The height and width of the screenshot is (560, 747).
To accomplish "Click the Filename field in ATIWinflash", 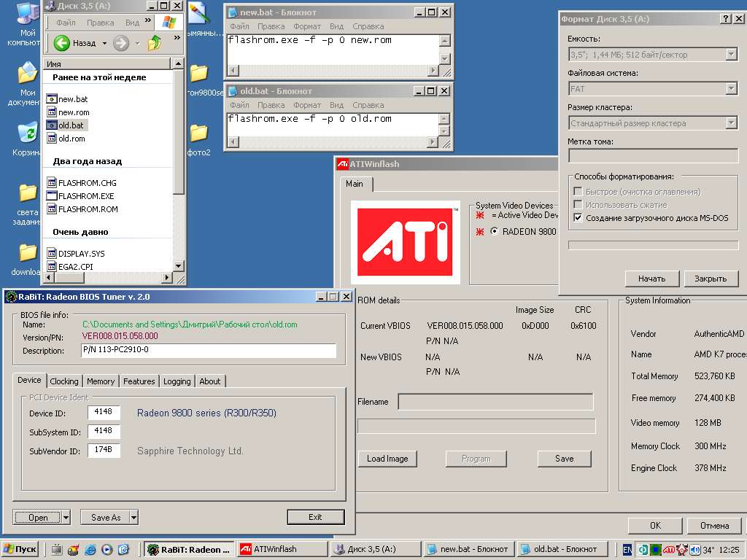I will click(495, 402).
